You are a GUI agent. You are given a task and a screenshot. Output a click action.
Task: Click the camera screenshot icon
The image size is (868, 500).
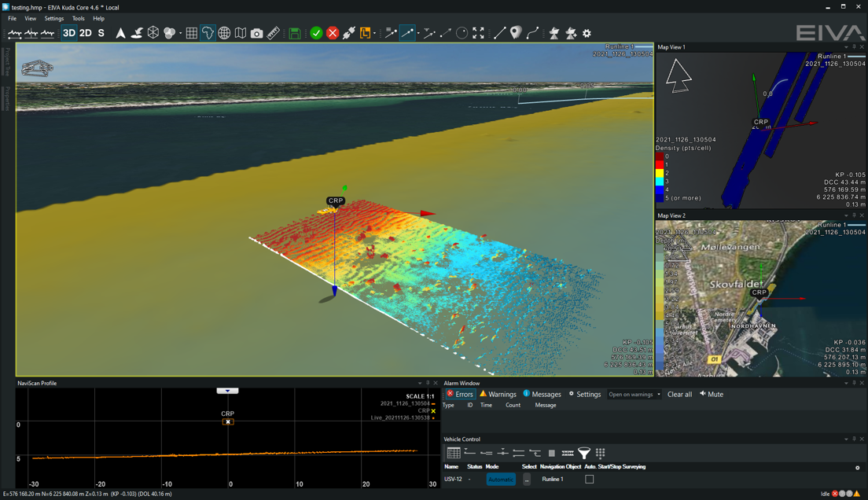tap(256, 33)
